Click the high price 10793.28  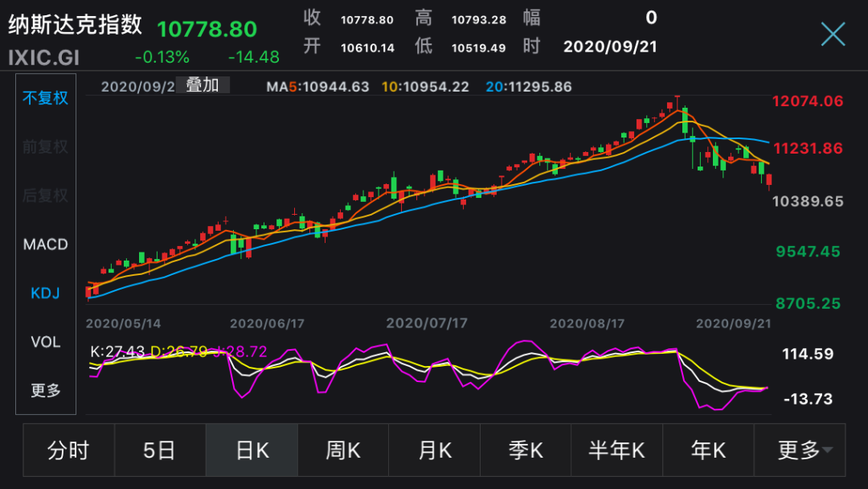pyautogui.click(x=479, y=20)
